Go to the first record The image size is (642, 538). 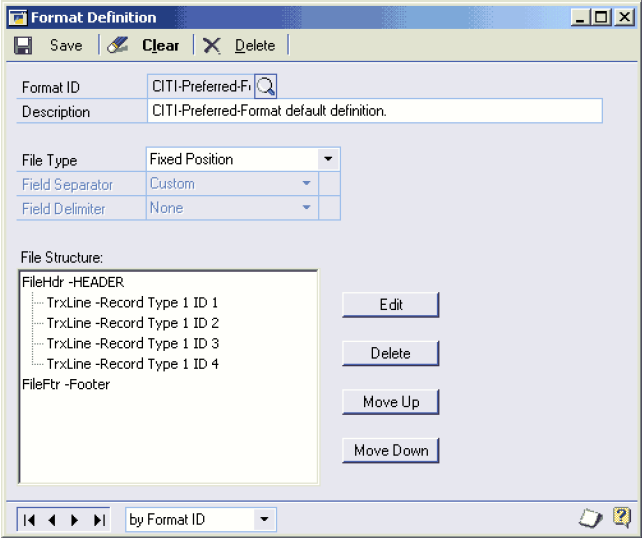(x=30, y=519)
